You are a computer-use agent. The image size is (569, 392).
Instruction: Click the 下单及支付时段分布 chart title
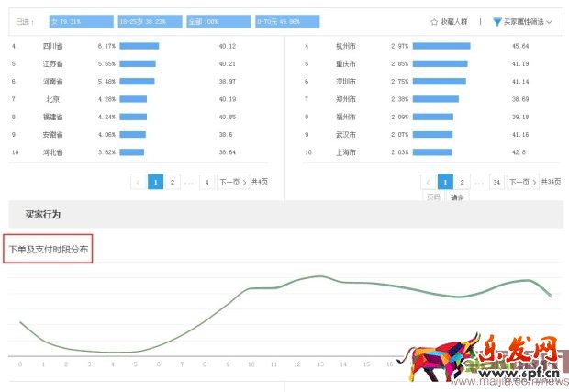(49, 250)
